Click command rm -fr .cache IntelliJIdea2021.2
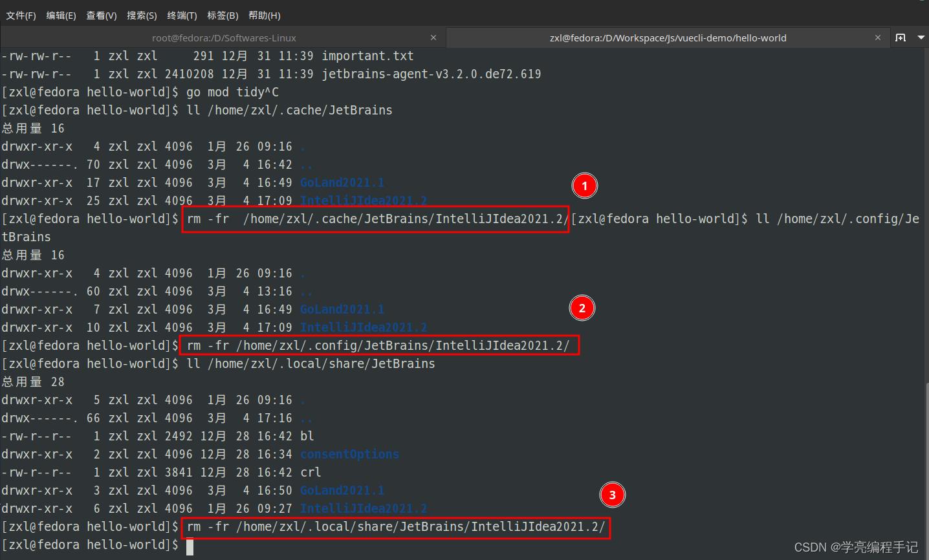Viewport: 929px width, 560px height. click(x=378, y=219)
